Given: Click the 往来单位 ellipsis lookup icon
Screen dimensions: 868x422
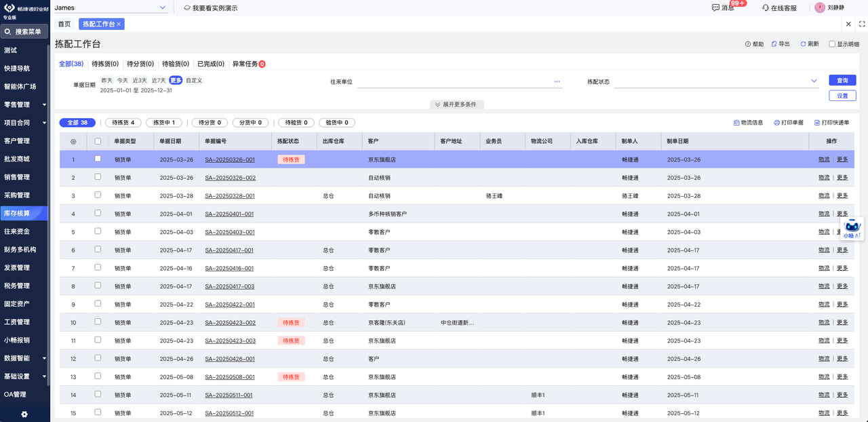Looking at the screenshot, I should tap(557, 81).
